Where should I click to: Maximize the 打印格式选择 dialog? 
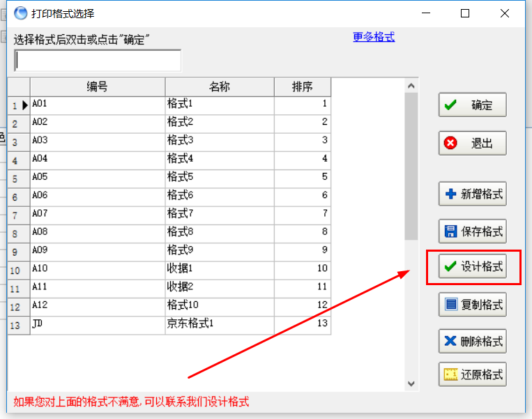tap(465, 13)
